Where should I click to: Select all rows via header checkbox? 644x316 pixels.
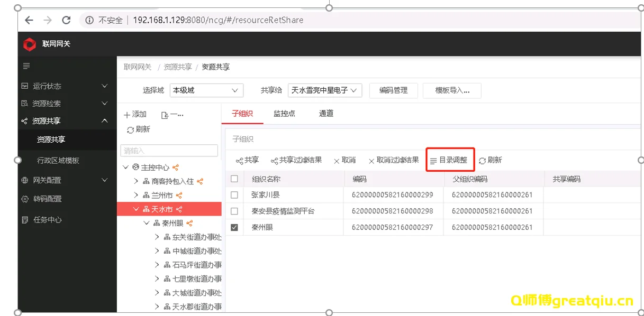point(234,179)
